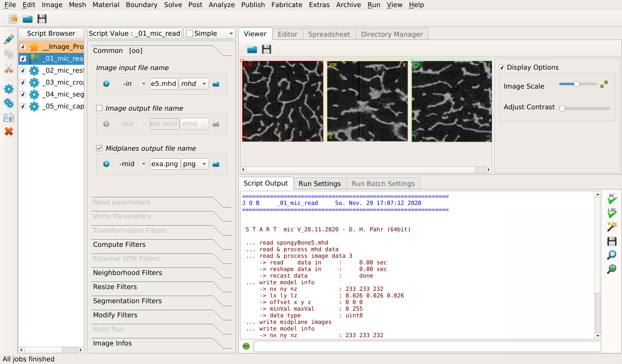Open the -mid option dropdown

(x=144, y=164)
